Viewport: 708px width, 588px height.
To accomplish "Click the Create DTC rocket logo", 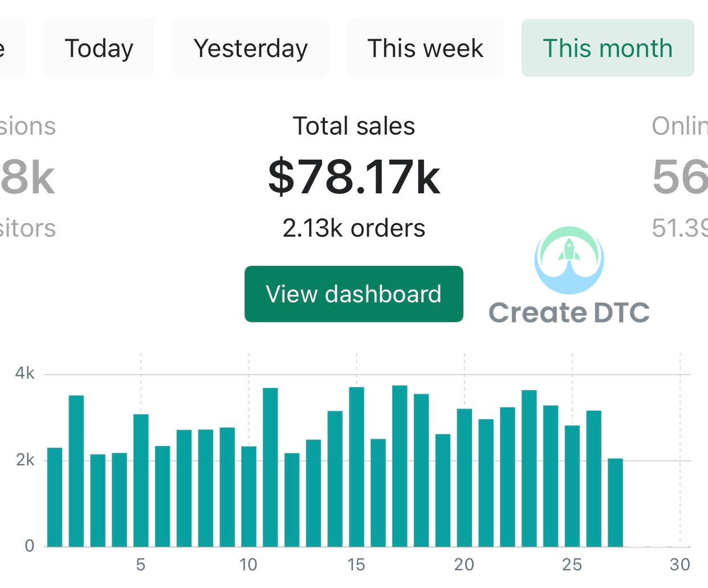I will [x=569, y=259].
